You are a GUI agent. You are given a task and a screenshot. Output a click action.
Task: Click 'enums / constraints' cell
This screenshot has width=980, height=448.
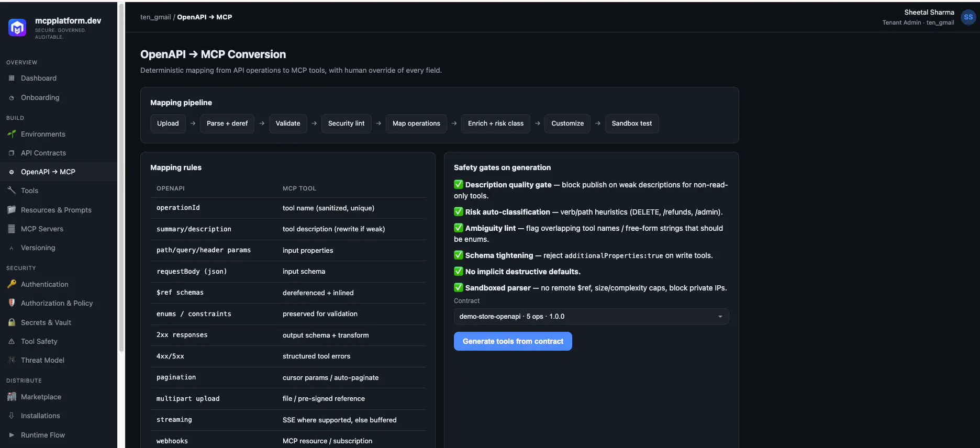(x=194, y=314)
